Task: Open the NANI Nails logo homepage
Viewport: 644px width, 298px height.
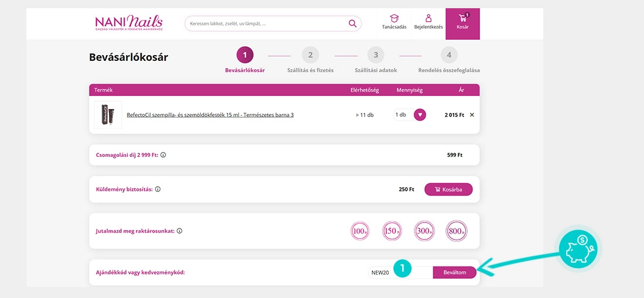Action: (x=129, y=23)
